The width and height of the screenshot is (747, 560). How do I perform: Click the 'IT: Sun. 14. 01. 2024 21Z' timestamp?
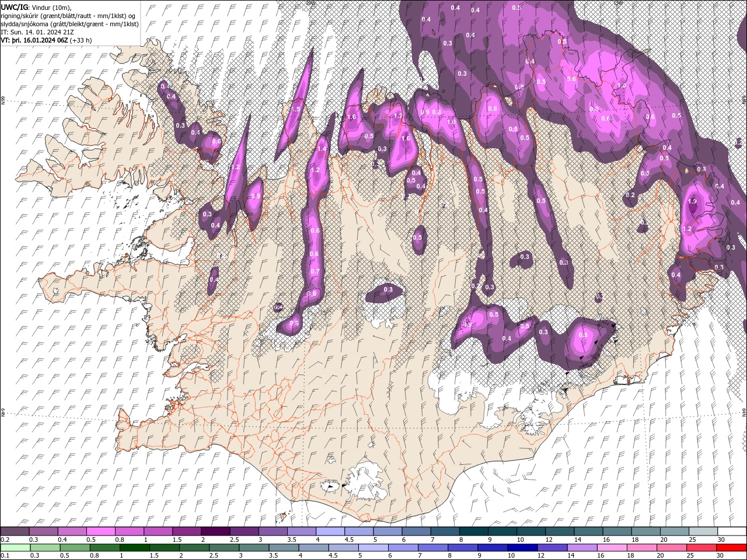coord(37,32)
